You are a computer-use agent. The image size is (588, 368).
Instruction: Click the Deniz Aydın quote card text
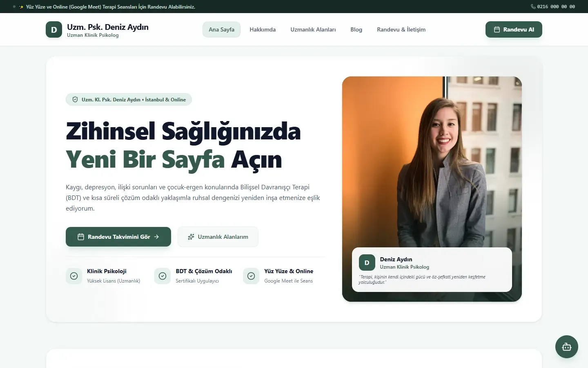tap(422, 279)
